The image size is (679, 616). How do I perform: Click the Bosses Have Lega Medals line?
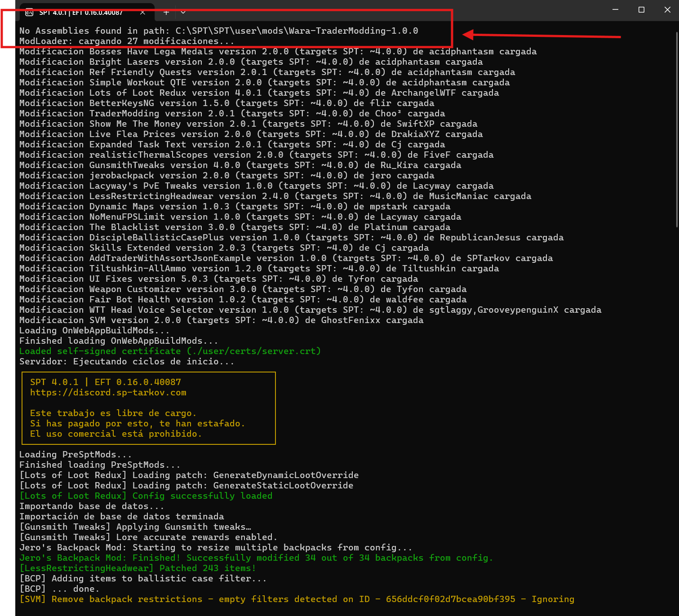pyautogui.click(x=278, y=51)
